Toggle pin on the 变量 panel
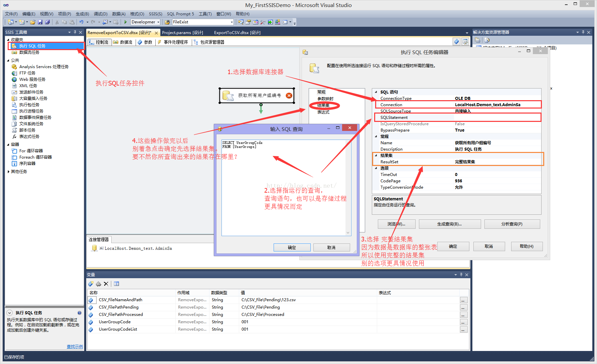The image size is (597, 364). point(461,275)
